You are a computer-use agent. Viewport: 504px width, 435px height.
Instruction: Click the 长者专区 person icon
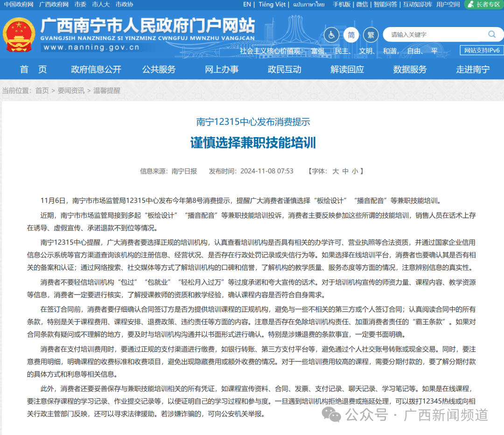(x=471, y=5)
